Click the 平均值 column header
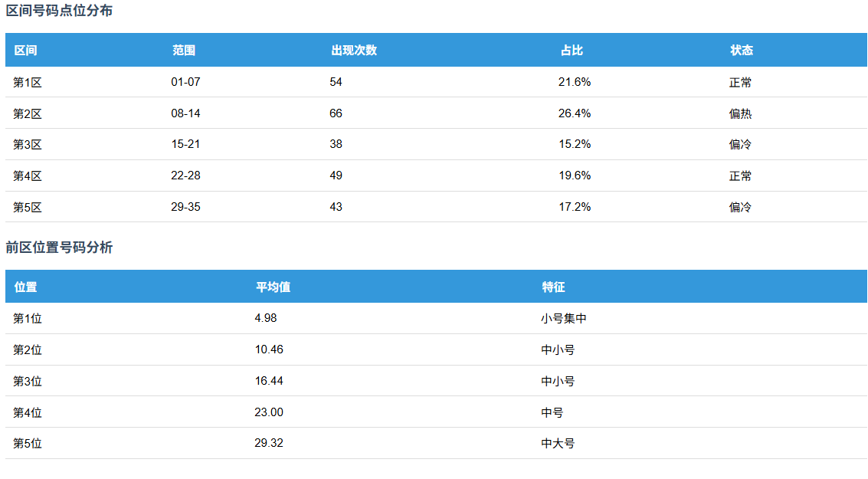Screen dimensions: 868x479 tap(273, 287)
